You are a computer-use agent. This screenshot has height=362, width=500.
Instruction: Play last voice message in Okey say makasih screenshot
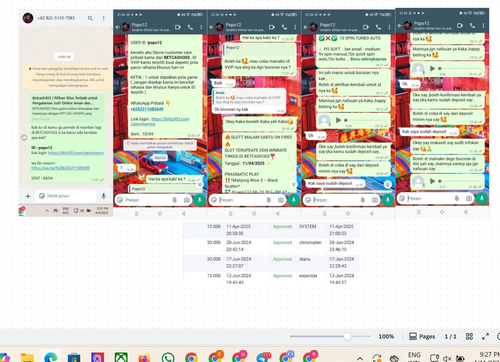(432, 181)
